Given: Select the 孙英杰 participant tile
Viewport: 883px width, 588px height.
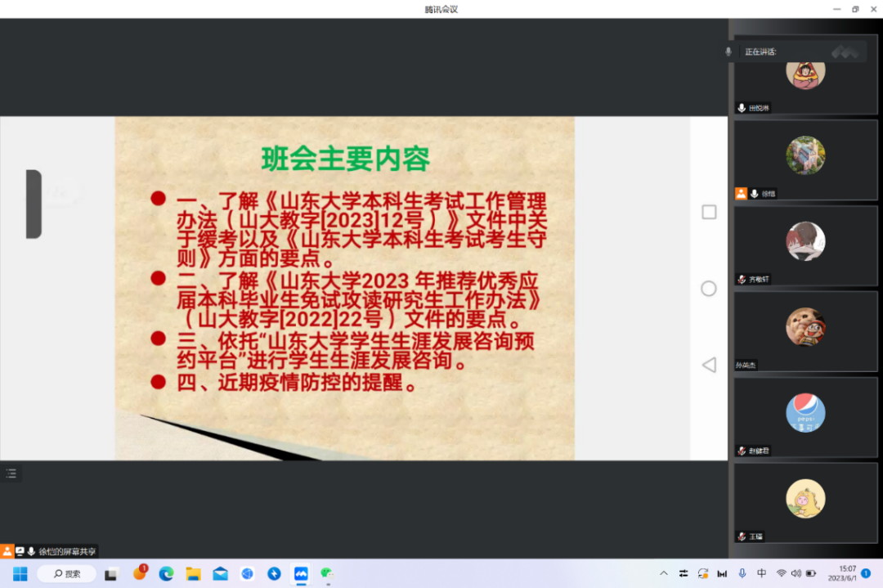Looking at the screenshot, I should tap(805, 332).
